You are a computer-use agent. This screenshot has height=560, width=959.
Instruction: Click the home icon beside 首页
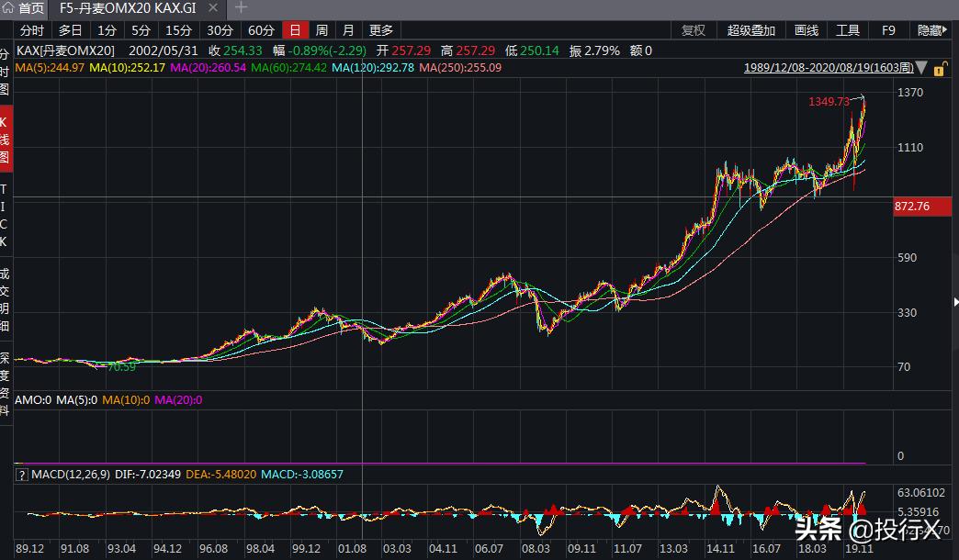[x=8, y=8]
